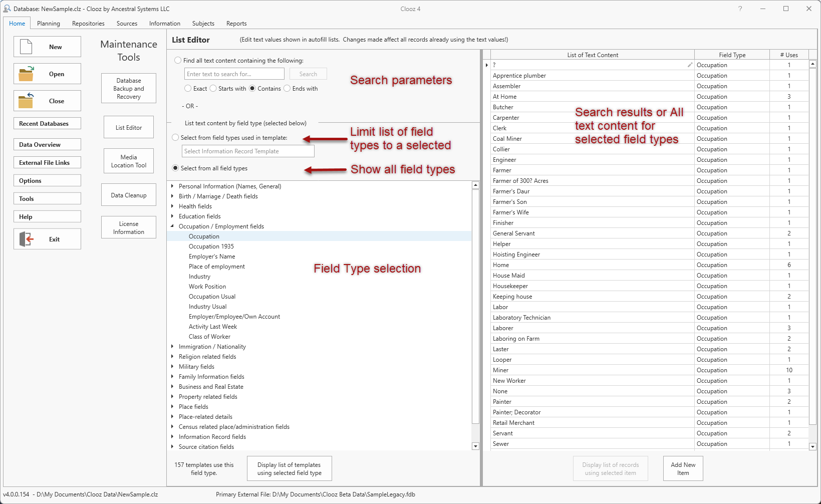Open a database via the folder icon

click(x=26, y=73)
